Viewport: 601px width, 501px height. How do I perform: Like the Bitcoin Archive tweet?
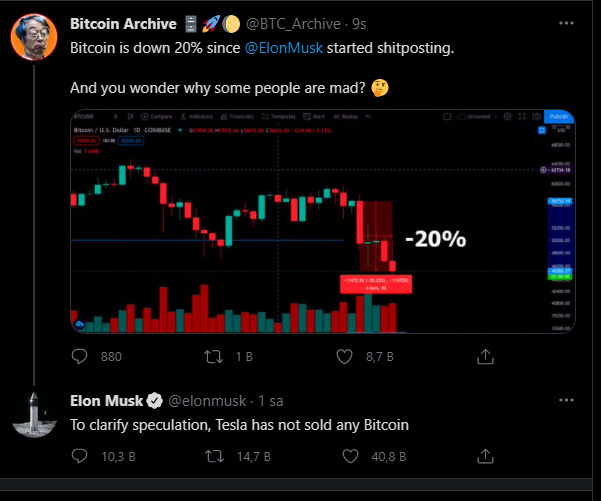pos(346,356)
